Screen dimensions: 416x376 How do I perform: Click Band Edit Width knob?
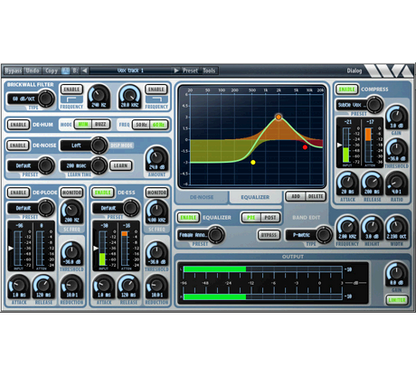[x=397, y=228]
